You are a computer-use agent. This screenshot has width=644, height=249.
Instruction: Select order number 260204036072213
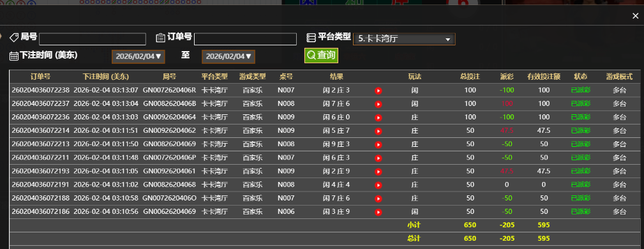coord(41,144)
